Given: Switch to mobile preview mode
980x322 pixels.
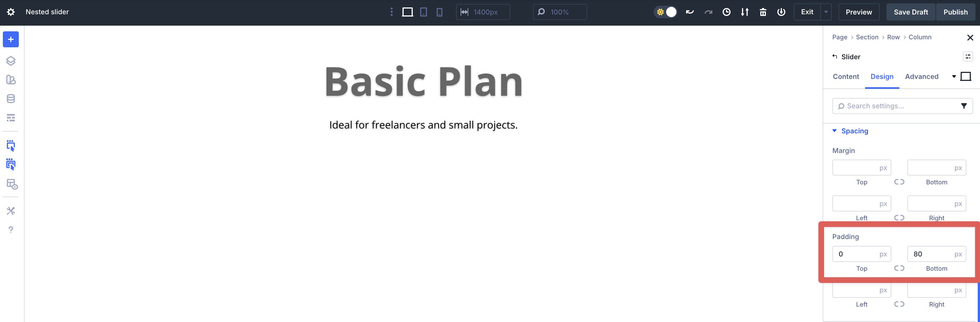Looking at the screenshot, I should click(x=440, y=12).
